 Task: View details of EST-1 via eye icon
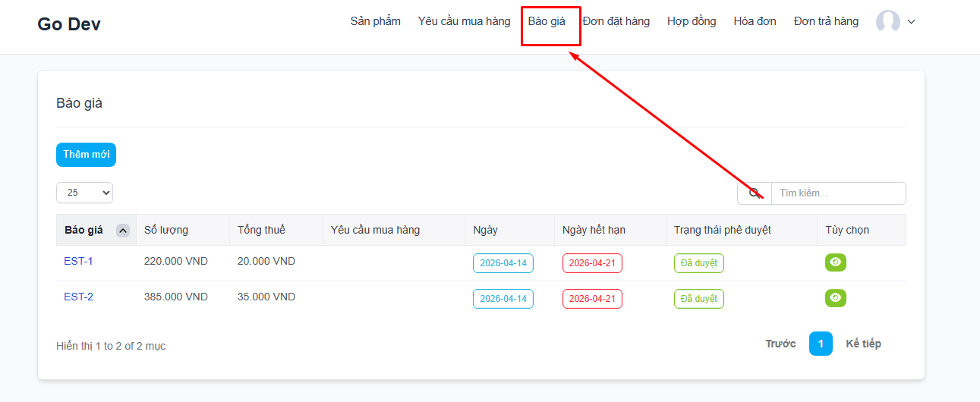(x=836, y=262)
